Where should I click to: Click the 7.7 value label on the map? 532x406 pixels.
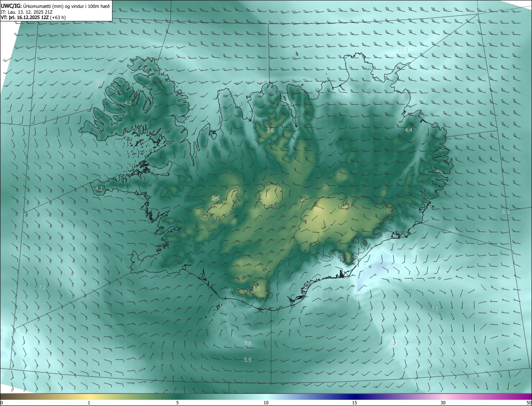(248, 344)
